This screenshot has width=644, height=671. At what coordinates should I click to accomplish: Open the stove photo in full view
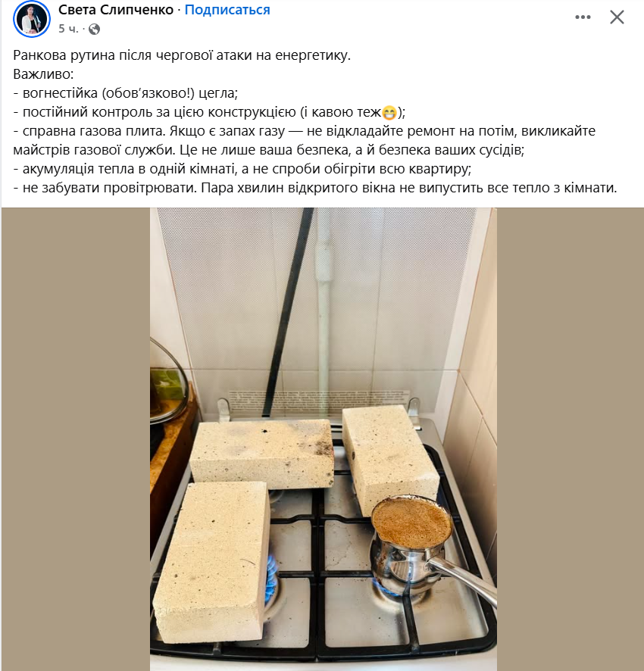(x=324, y=439)
